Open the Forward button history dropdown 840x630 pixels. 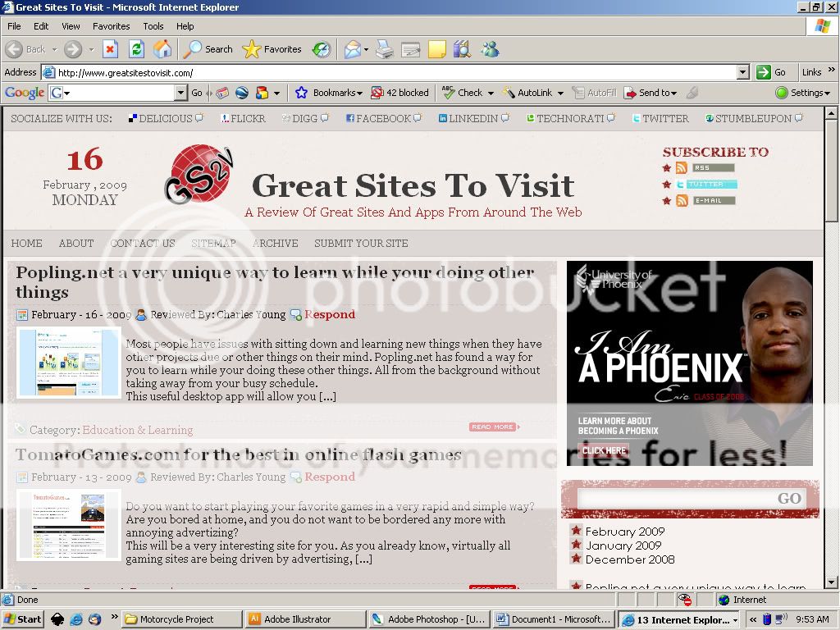point(91,50)
